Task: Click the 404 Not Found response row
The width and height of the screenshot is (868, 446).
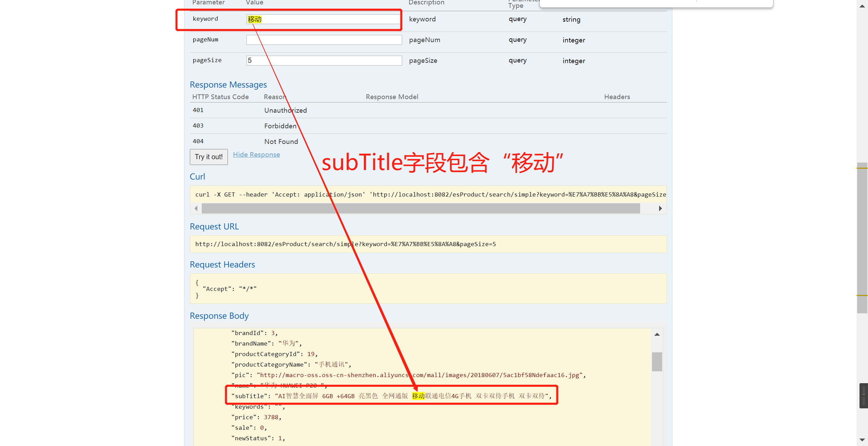Action: (281, 141)
